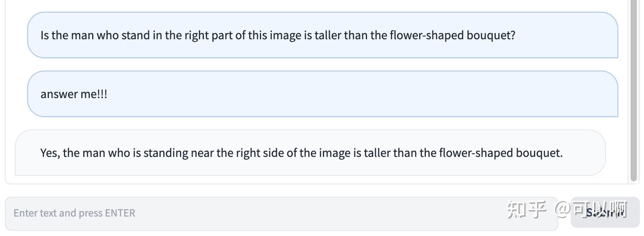Click 'flower-shaped' in the bot reply
This screenshot has height=236, width=644.
point(476,153)
